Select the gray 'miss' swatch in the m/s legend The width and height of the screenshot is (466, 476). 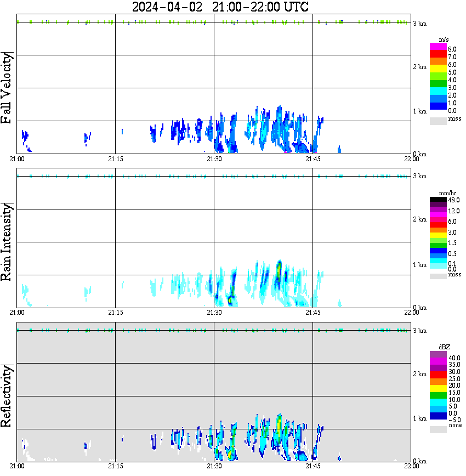[438, 121]
